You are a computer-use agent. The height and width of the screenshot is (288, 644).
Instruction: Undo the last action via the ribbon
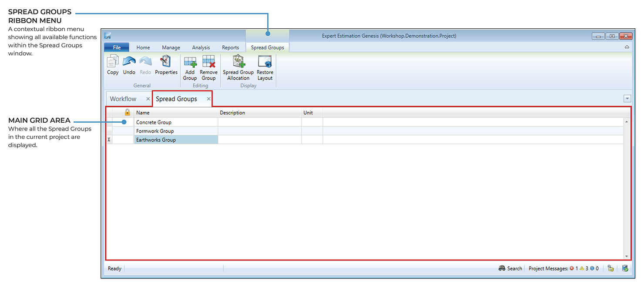tap(129, 65)
